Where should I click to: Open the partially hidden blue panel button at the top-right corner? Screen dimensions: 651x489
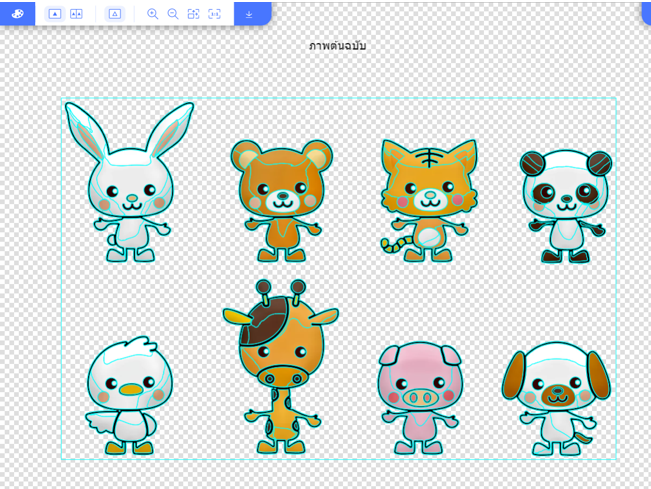click(646, 12)
